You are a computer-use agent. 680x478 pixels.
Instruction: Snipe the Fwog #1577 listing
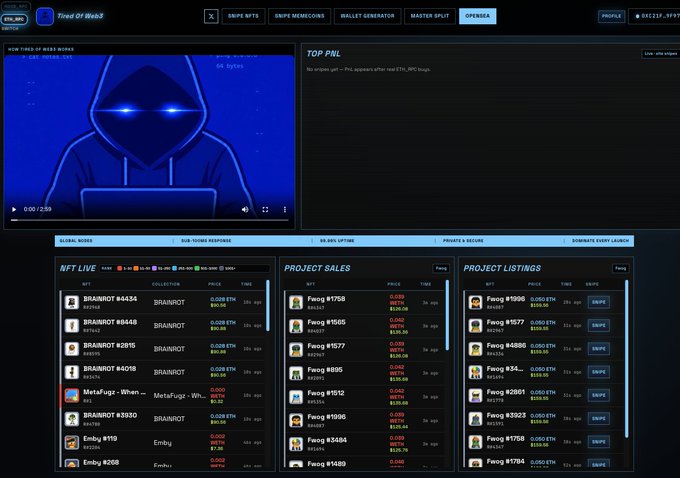click(x=598, y=325)
